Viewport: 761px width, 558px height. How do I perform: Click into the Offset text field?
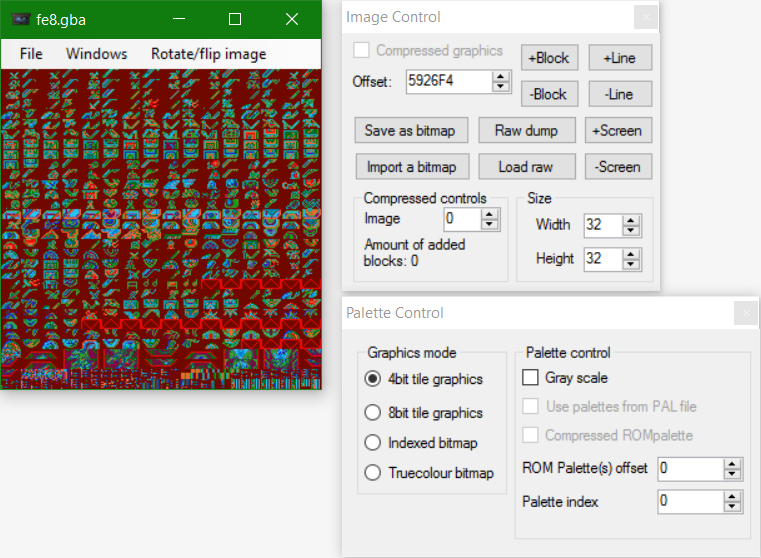[447, 81]
